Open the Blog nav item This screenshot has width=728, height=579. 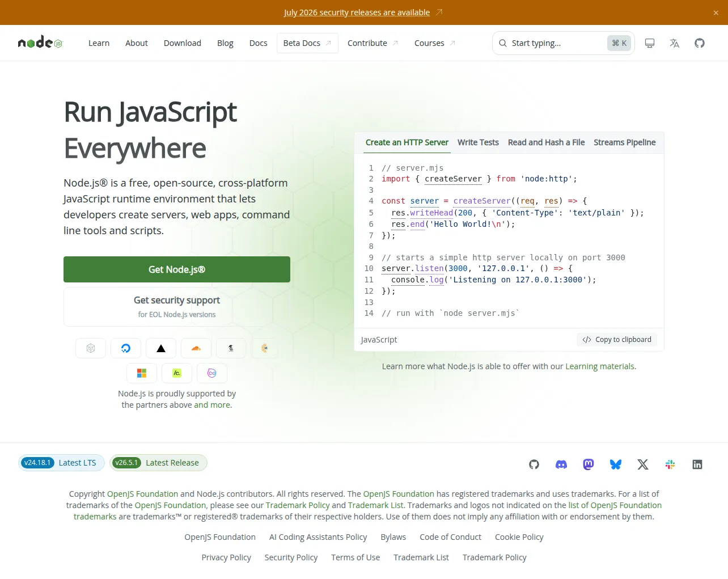click(x=225, y=43)
